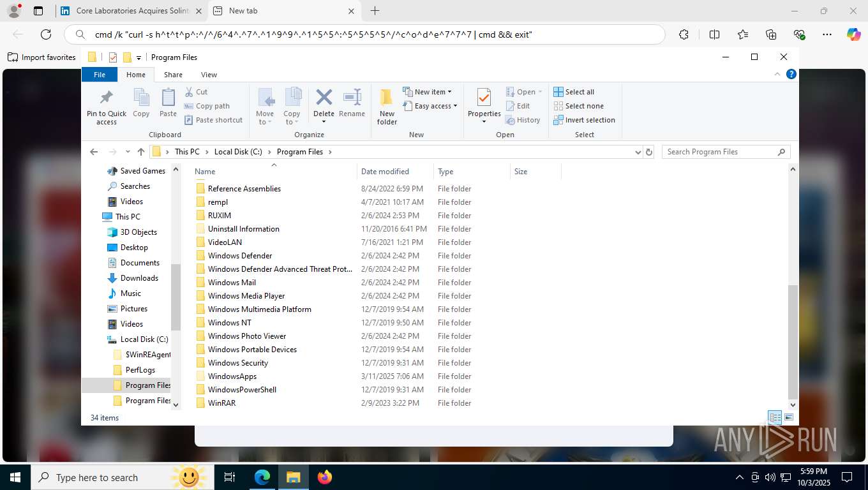The height and width of the screenshot is (490, 868).
Task: Click the Search Program Files box
Action: (x=726, y=152)
